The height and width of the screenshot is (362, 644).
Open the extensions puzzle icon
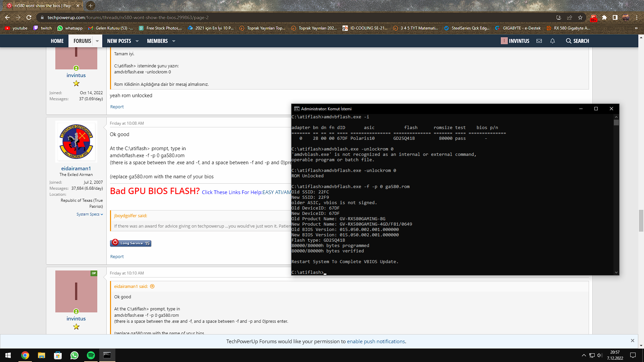pos(604,17)
